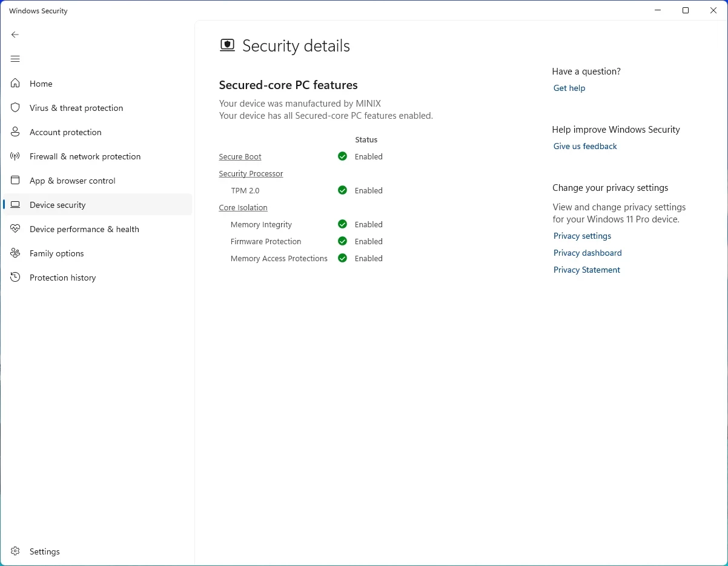Viewport: 728px width, 566px height.
Task: Click the Help improve Windows Security heading
Action: tap(616, 130)
